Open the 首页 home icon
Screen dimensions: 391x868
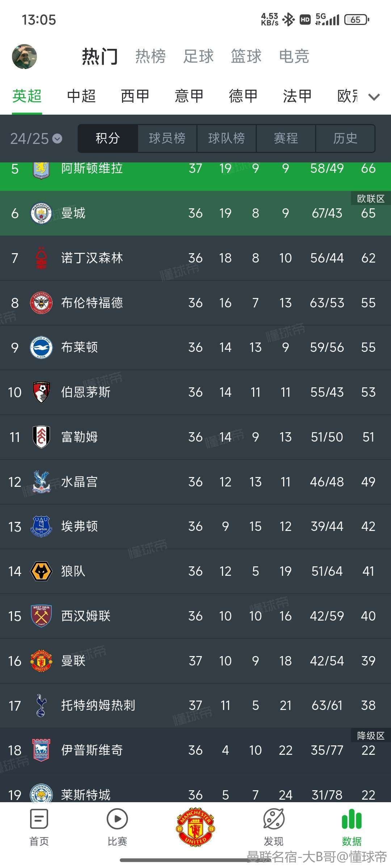click(x=39, y=819)
